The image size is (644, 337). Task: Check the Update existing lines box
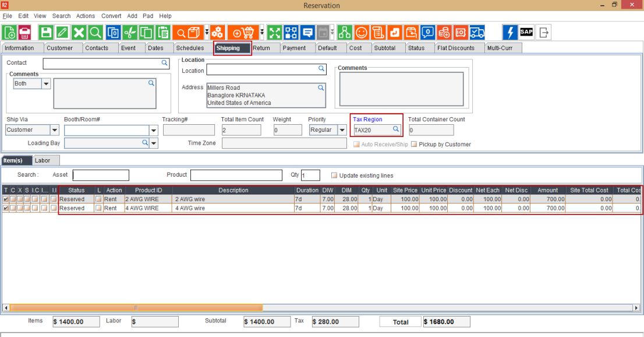(x=334, y=175)
